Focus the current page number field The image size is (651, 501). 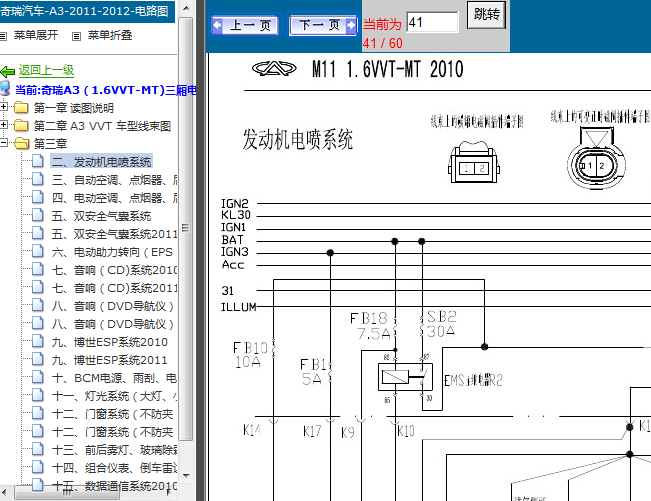pyautogui.click(x=433, y=22)
